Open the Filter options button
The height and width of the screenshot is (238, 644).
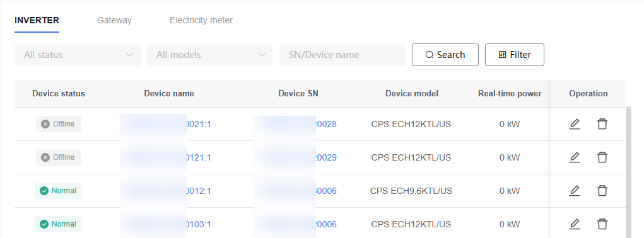tap(515, 55)
